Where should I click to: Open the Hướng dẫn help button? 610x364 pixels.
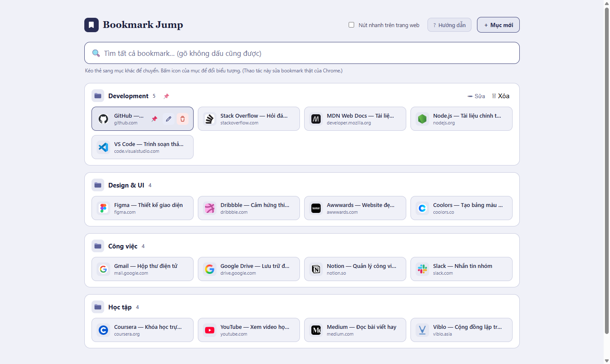(x=449, y=25)
